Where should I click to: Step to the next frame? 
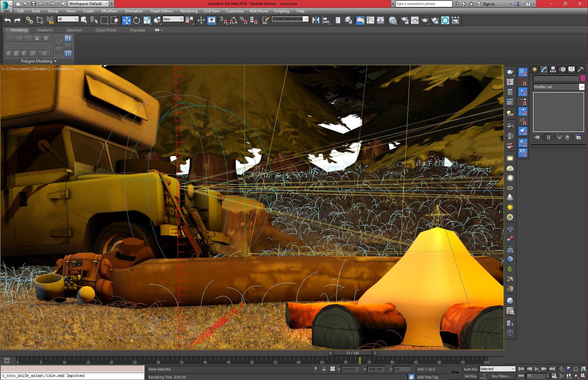click(544, 369)
